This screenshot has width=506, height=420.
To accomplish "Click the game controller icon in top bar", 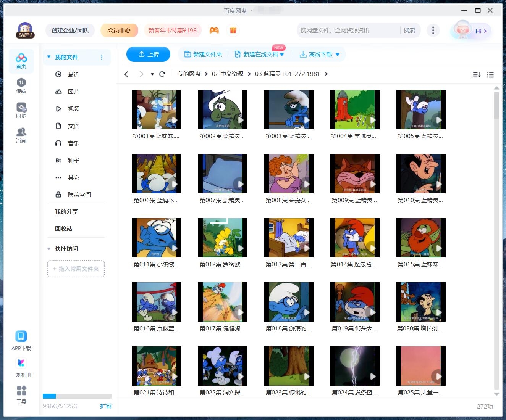I will [214, 30].
